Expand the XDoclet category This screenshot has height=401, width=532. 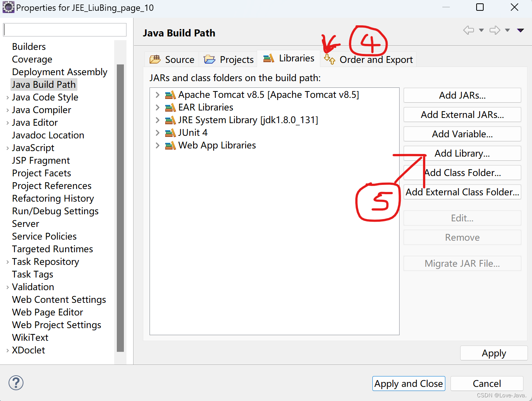coord(7,350)
